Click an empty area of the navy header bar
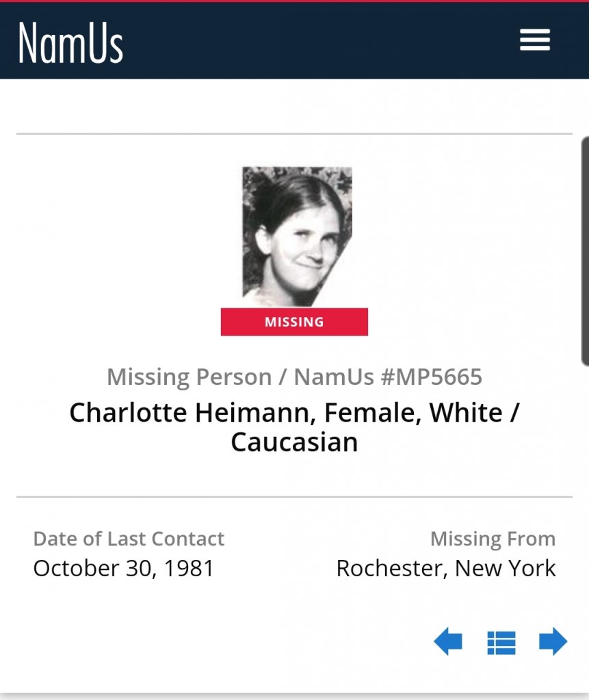This screenshot has width=589, height=700. coord(308,41)
